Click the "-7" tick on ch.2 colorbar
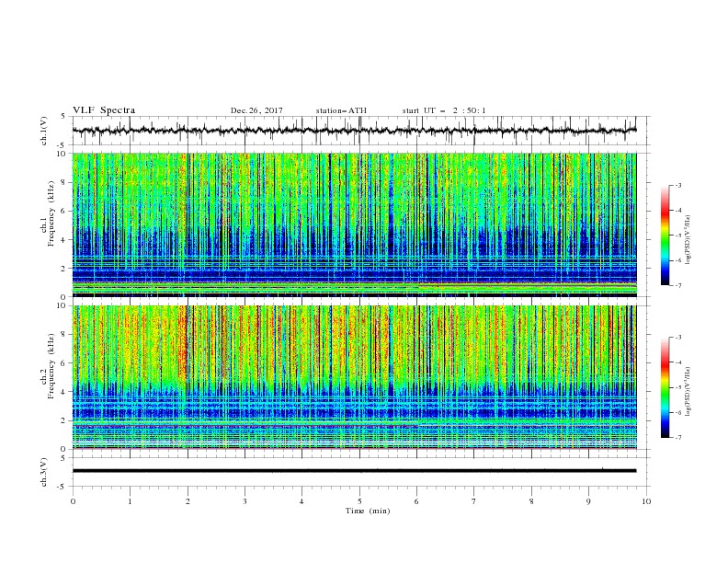 pyautogui.click(x=677, y=437)
